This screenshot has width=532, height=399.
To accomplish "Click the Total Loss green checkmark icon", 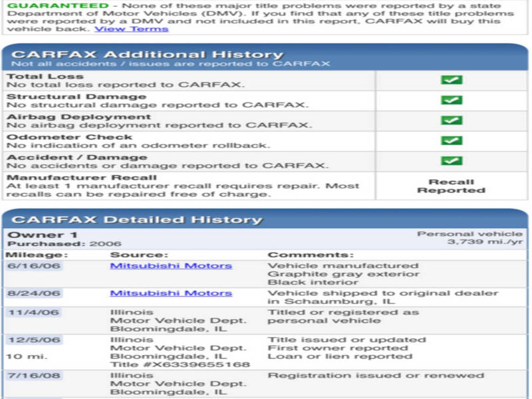I will click(452, 80).
